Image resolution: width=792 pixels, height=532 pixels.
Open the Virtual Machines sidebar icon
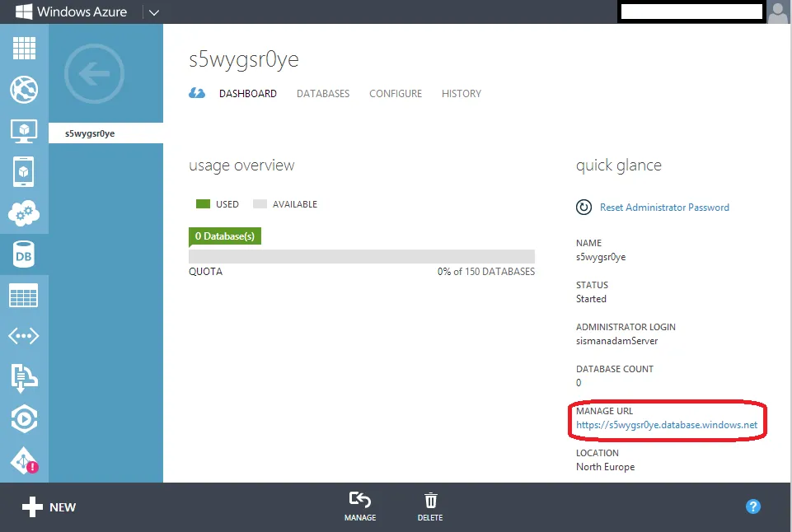point(24,131)
